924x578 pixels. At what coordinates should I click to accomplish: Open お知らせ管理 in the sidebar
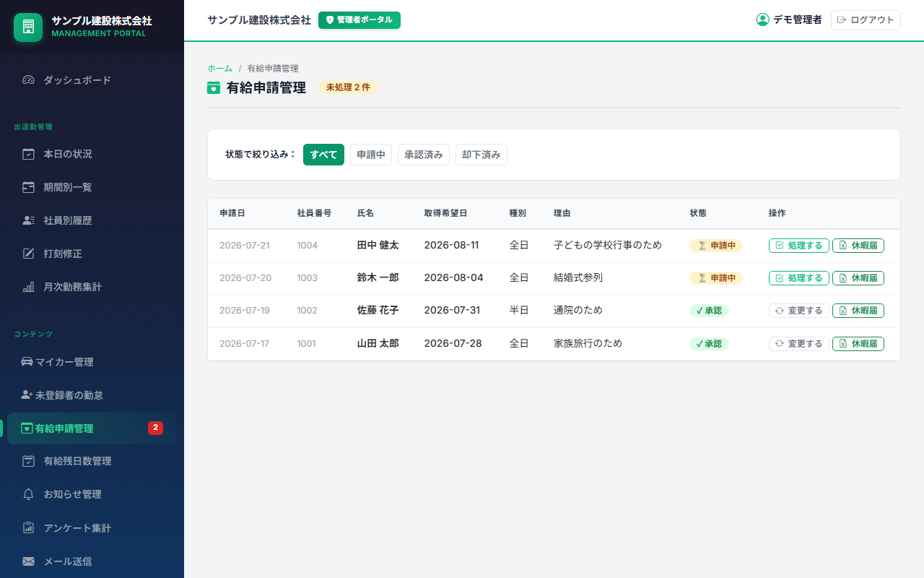tap(92, 494)
